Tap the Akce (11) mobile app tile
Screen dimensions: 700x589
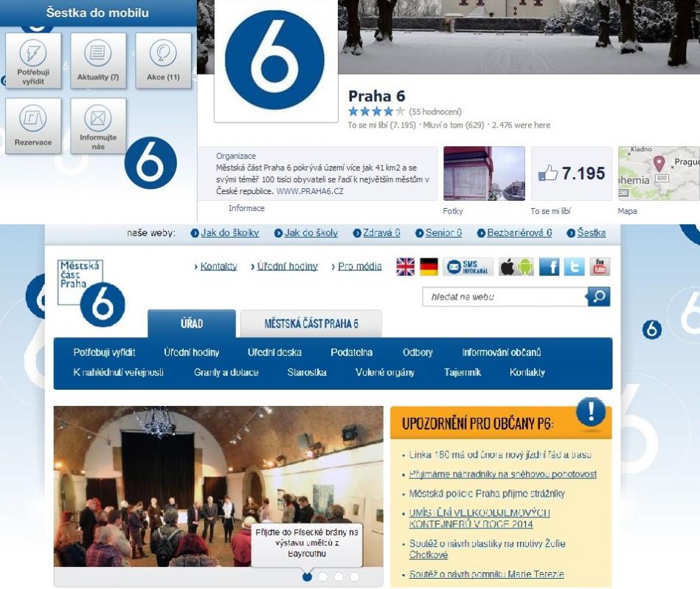click(x=163, y=61)
